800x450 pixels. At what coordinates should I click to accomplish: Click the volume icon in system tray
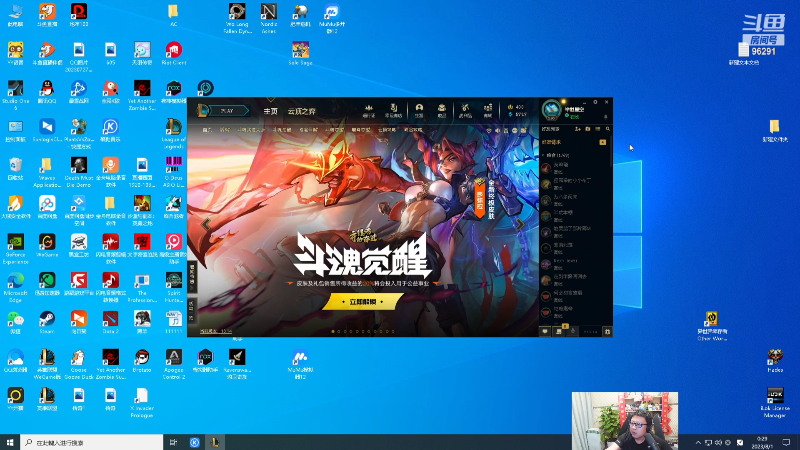(718, 442)
